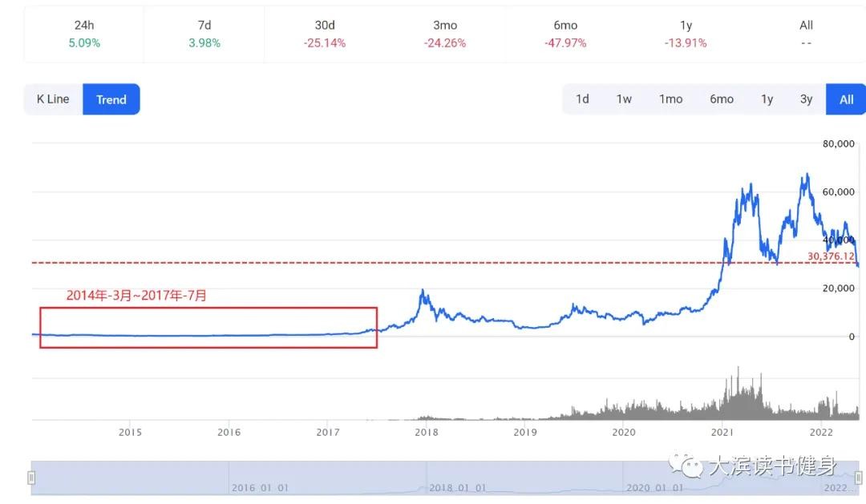Image resolution: width=866 pixels, height=504 pixels.
Task: Set chart range to 1w
Action: click(x=624, y=99)
